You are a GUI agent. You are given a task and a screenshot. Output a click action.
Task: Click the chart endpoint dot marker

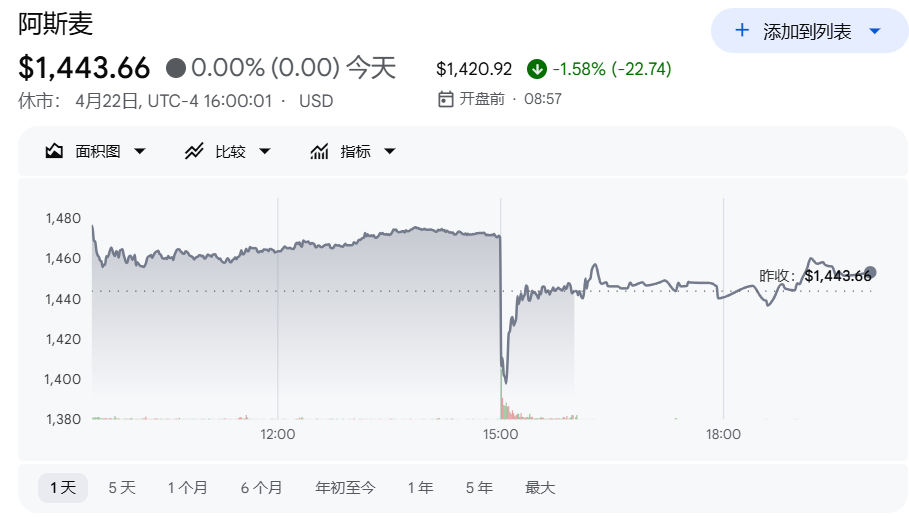click(x=870, y=272)
